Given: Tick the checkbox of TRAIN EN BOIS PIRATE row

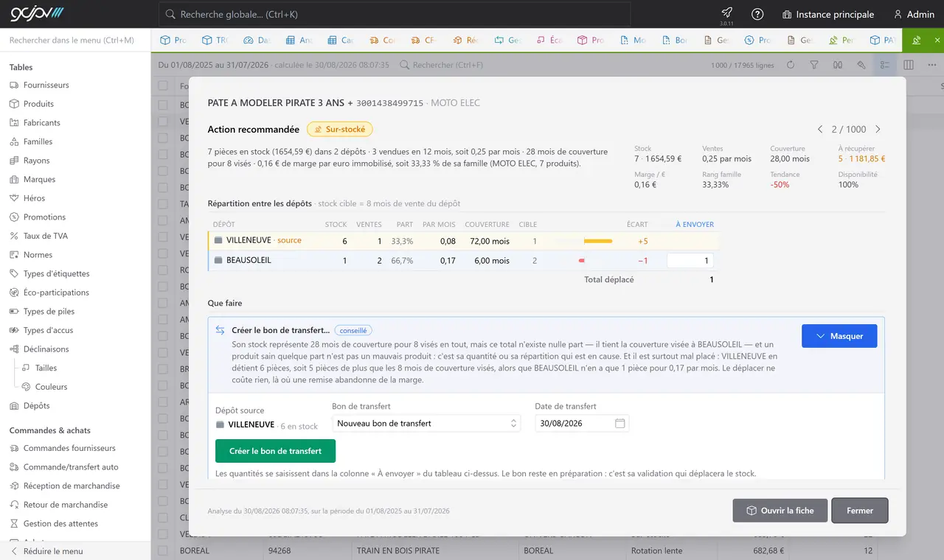Looking at the screenshot, I should (163, 550).
